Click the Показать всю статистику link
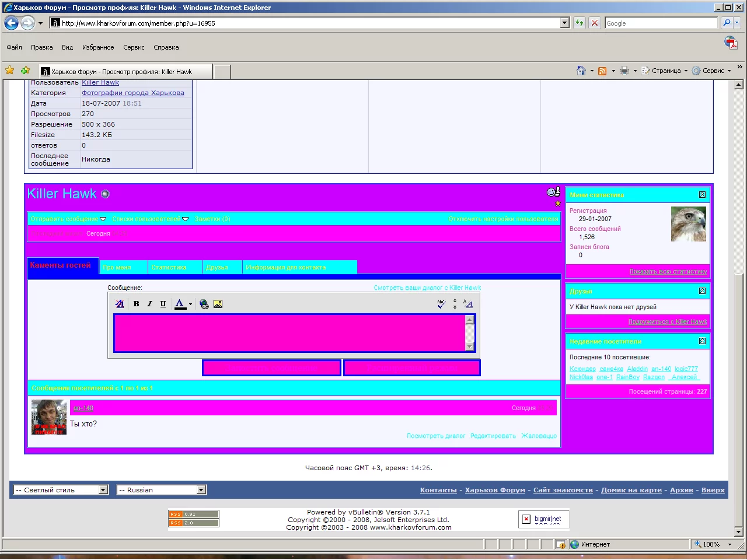Viewport: 747px width, 560px height. [x=668, y=271]
